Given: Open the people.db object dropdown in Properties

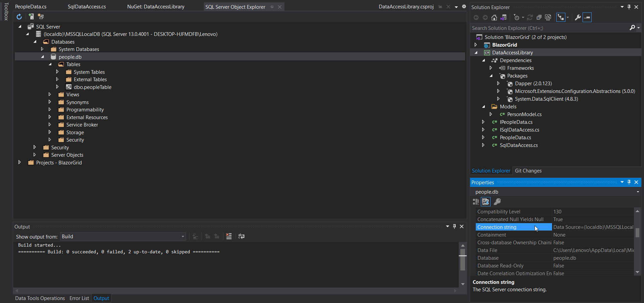Looking at the screenshot, I should click(x=638, y=192).
